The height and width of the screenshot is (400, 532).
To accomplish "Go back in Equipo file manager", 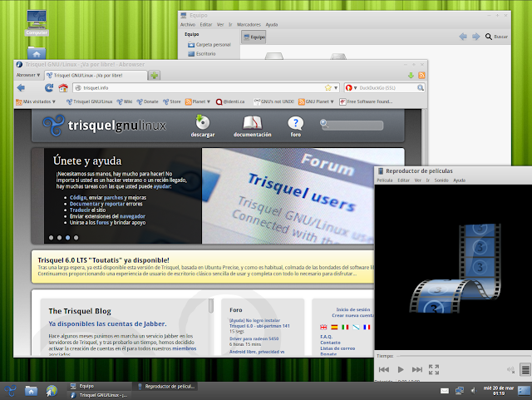I will (x=463, y=37).
